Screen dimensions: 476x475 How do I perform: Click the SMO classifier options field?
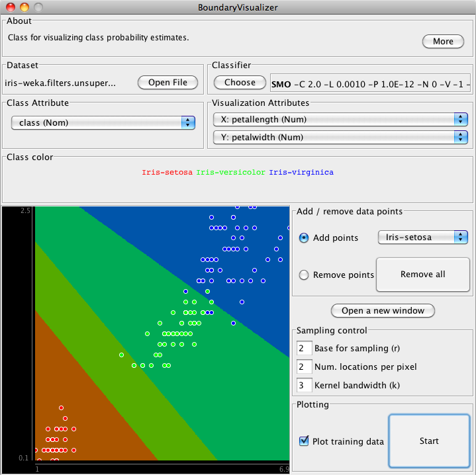tap(371, 84)
